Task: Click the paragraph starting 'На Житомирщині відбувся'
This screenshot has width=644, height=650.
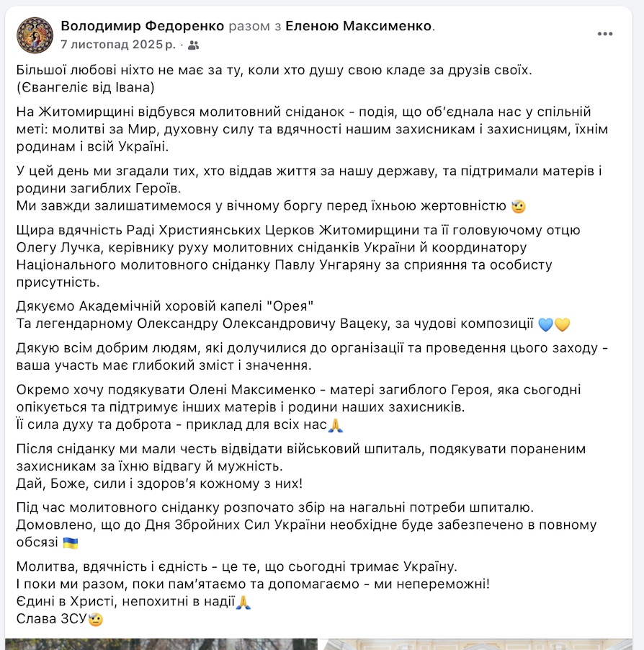Action: tap(312, 129)
